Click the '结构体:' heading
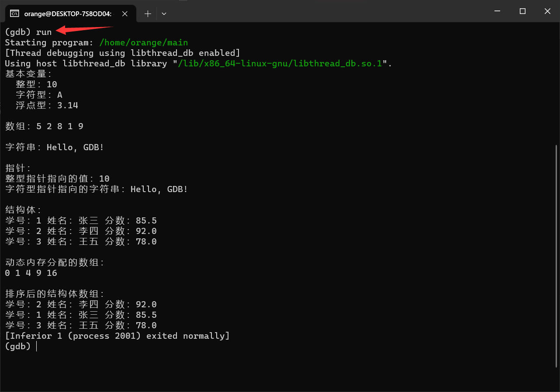The image size is (560, 392). [23, 210]
